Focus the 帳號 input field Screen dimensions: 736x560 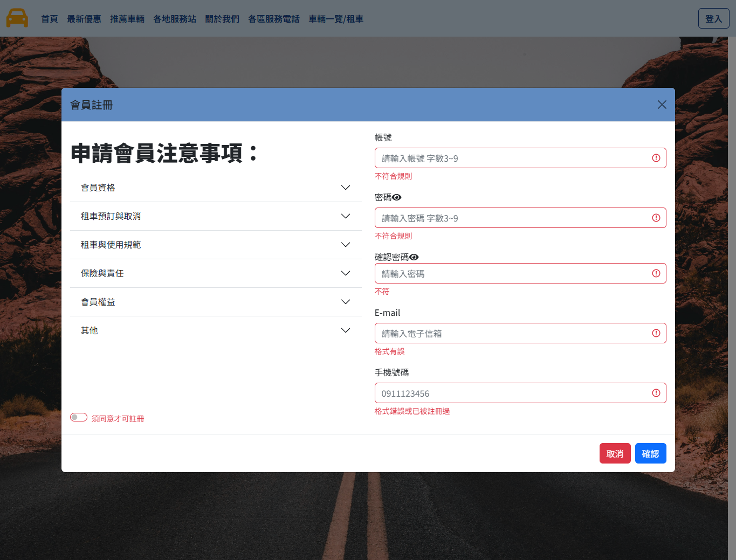pyautogui.click(x=520, y=158)
